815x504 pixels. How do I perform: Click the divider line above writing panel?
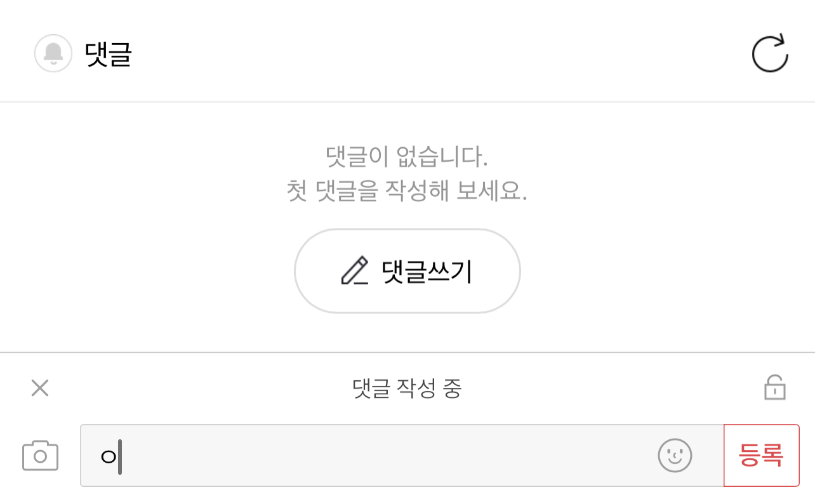406,352
